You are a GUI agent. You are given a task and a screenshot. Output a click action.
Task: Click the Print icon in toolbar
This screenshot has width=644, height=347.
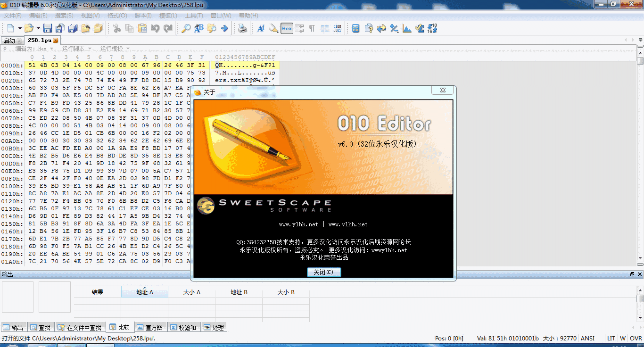[x=242, y=28]
